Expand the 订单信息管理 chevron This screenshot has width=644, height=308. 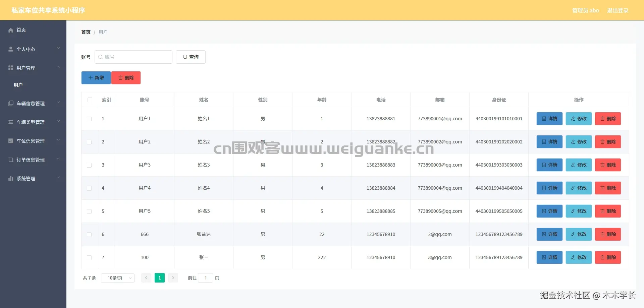(x=58, y=159)
